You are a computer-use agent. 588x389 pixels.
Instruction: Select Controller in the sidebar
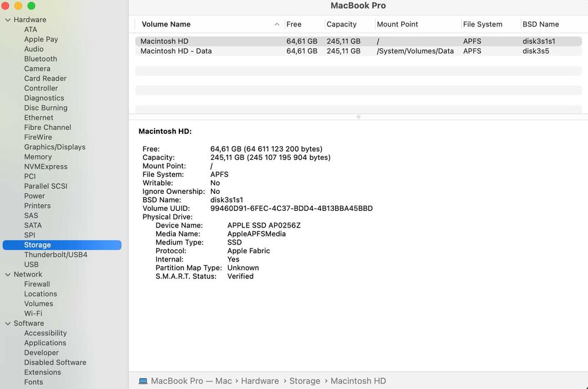coord(41,88)
